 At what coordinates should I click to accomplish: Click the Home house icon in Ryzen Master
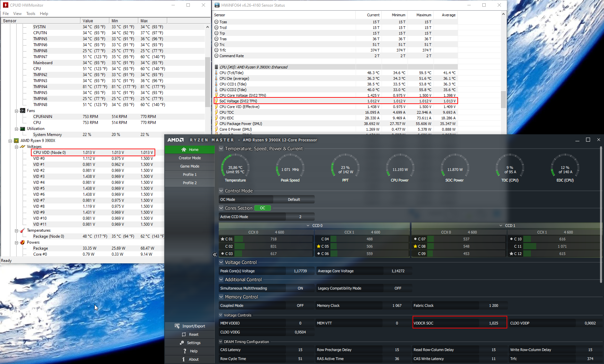184,150
